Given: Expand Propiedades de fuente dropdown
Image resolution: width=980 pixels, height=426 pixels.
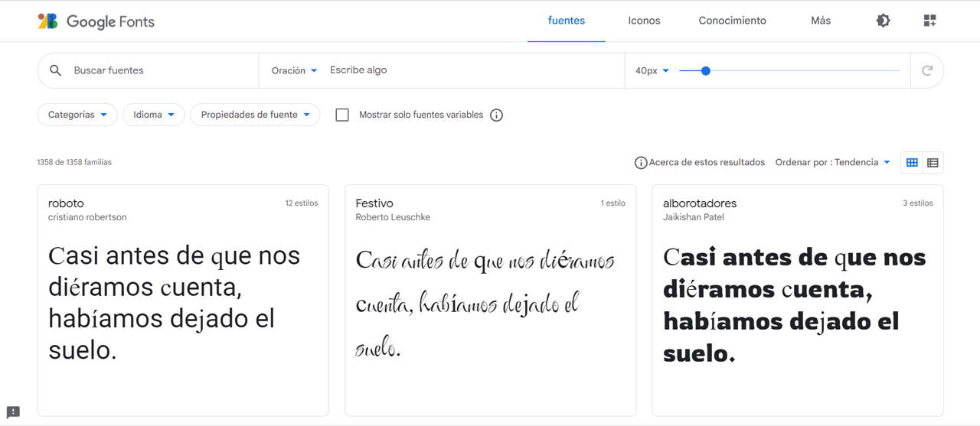Looking at the screenshot, I should [254, 115].
